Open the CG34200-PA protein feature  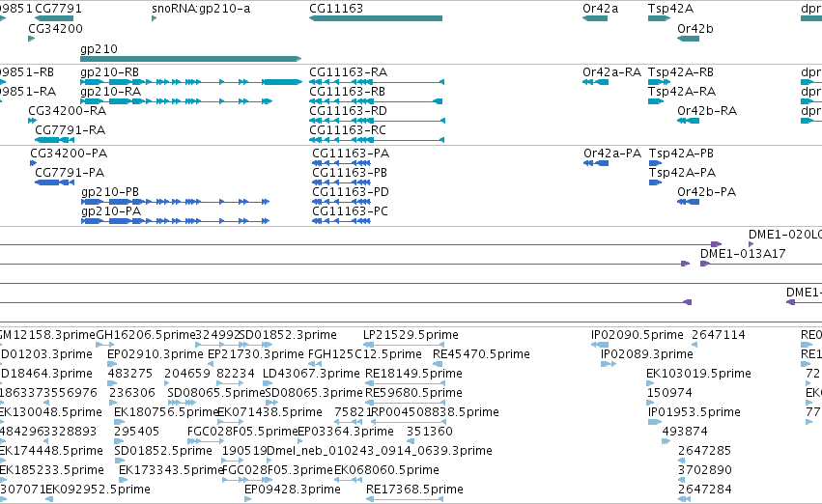[34, 163]
